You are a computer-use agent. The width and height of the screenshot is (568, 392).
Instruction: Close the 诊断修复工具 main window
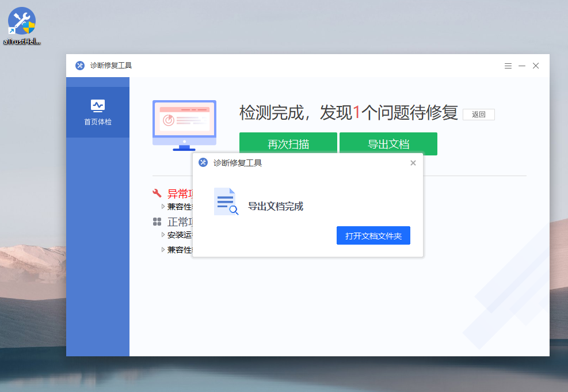coord(536,66)
